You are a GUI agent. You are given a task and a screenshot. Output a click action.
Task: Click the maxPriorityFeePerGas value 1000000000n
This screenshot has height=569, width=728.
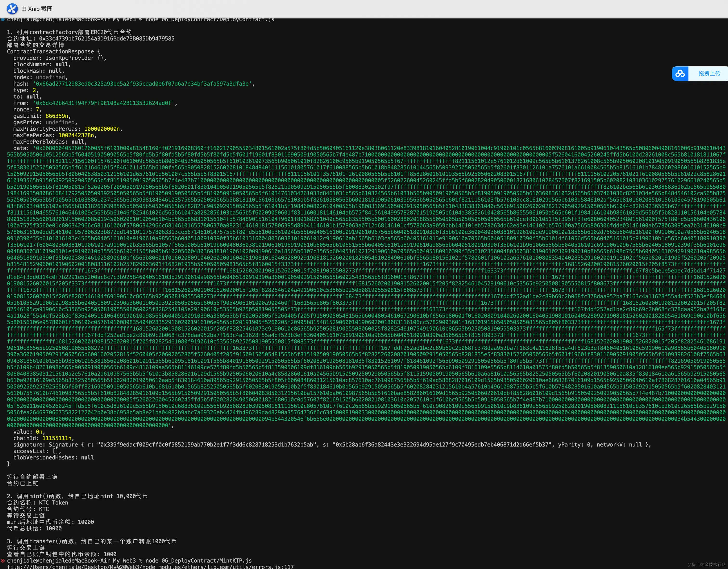[x=102, y=129]
